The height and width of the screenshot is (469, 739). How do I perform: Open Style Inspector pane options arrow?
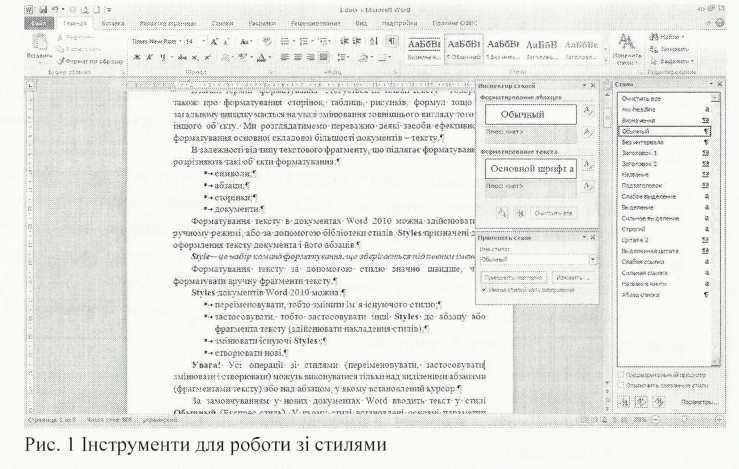584,86
